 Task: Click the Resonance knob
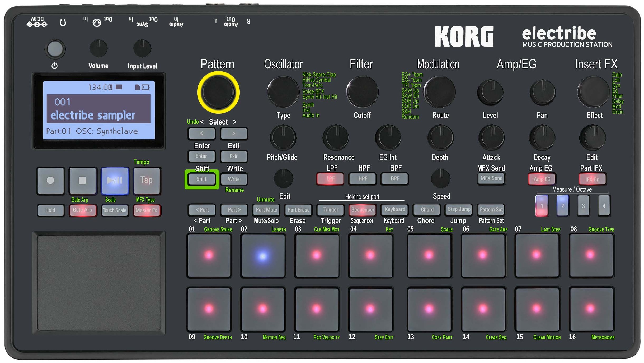pos(336,138)
